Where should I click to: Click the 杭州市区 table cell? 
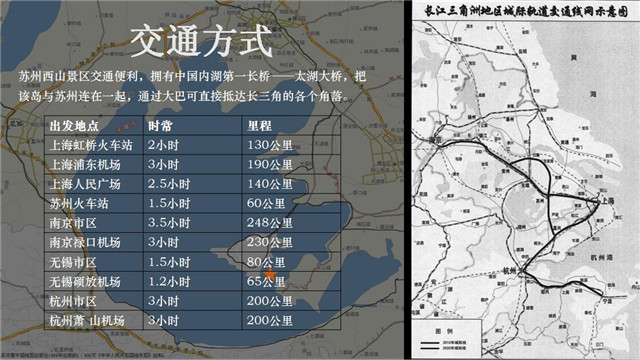pyautogui.click(x=94, y=301)
